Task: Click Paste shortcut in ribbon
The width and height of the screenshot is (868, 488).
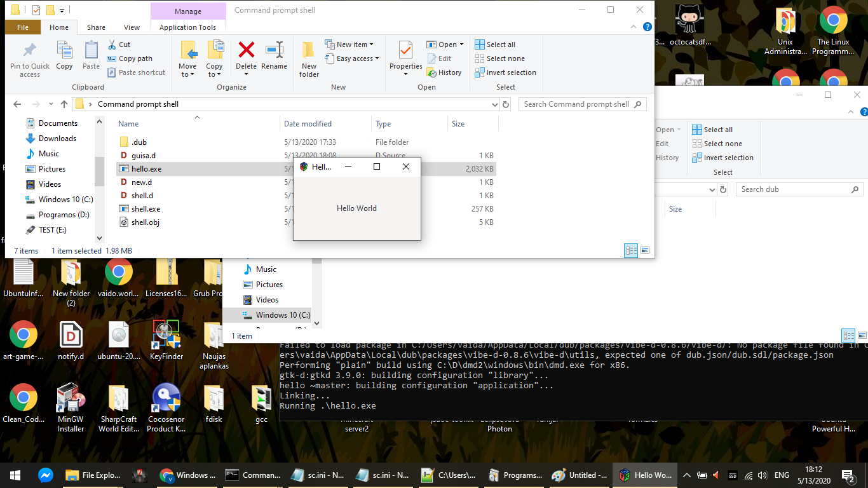Action: click(136, 72)
